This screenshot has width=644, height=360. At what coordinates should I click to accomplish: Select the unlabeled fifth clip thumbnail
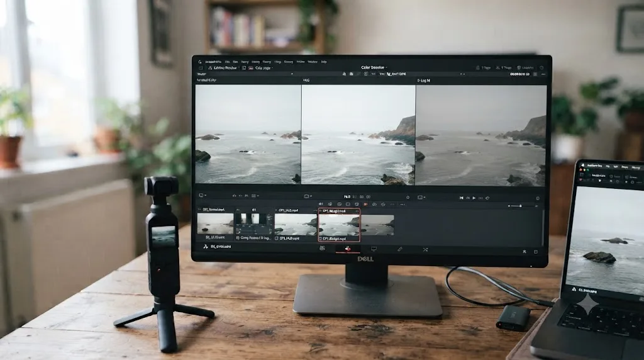pos(377,225)
